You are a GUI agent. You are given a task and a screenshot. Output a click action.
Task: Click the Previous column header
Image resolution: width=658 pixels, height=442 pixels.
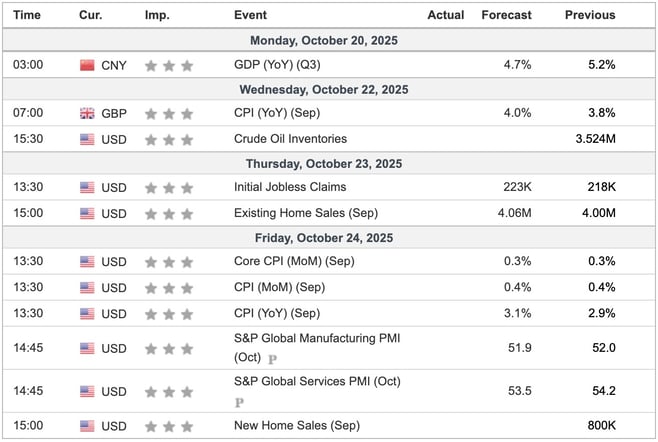tap(590, 15)
